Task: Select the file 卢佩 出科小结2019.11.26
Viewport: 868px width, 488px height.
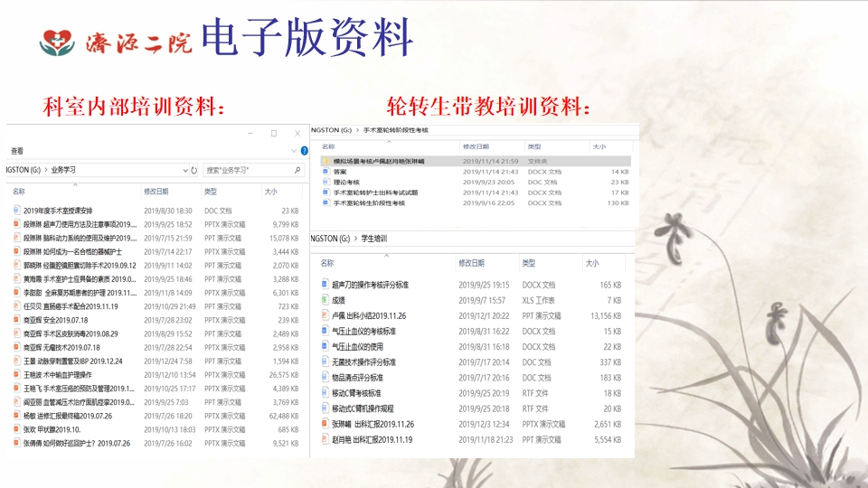Action: (x=369, y=315)
